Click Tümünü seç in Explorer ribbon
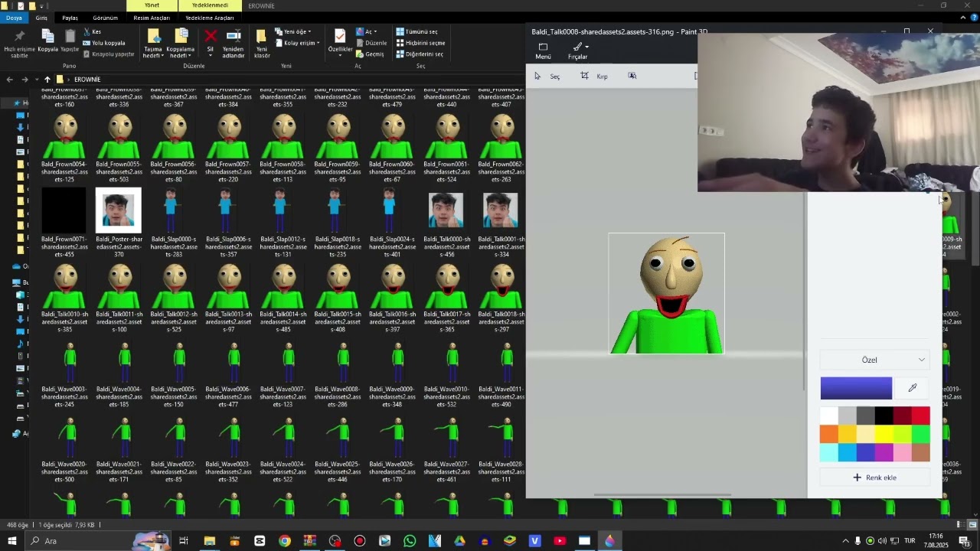Viewport: 980px width, 551px height. click(417, 32)
